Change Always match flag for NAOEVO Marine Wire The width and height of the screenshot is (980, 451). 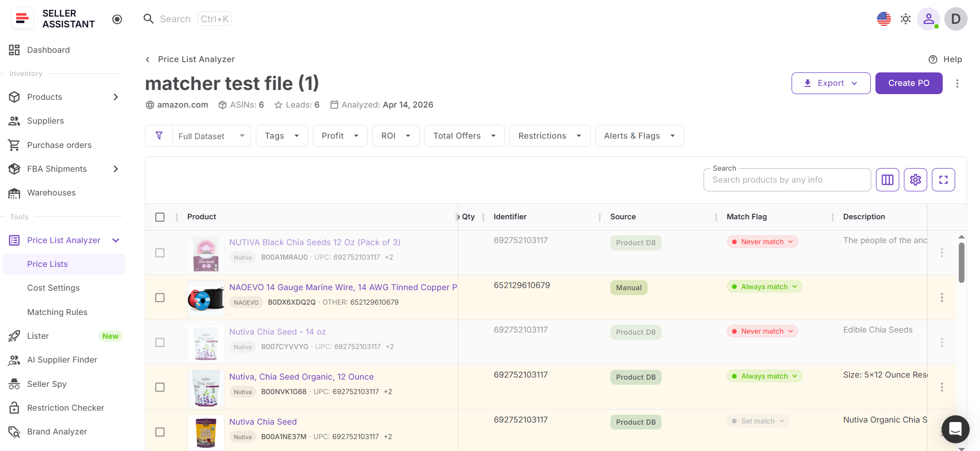[764, 287]
